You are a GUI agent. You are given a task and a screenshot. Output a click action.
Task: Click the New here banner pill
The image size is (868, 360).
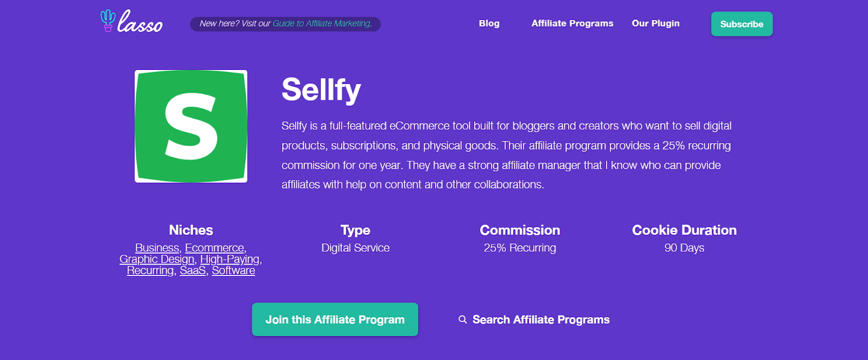pyautogui.click(x=285, y=24)
